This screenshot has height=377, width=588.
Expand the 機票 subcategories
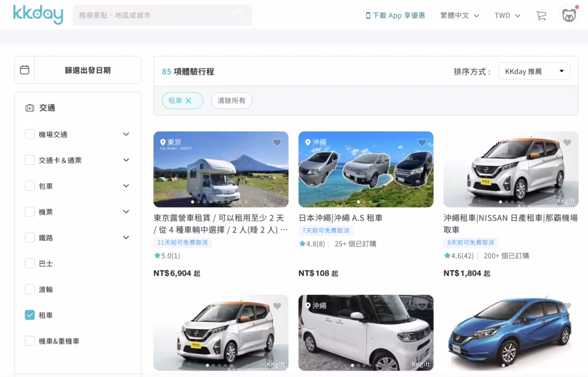pyautogui.click(x=126, y=212)
